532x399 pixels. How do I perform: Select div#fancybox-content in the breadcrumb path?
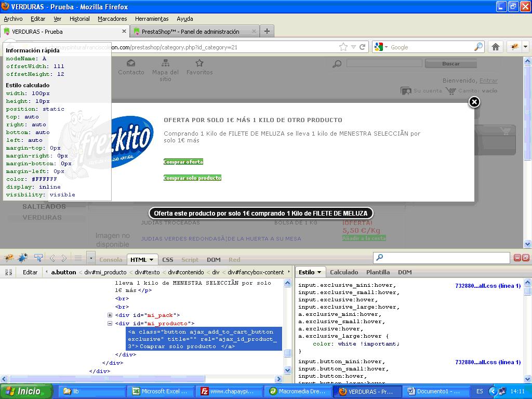coord(256,272)
